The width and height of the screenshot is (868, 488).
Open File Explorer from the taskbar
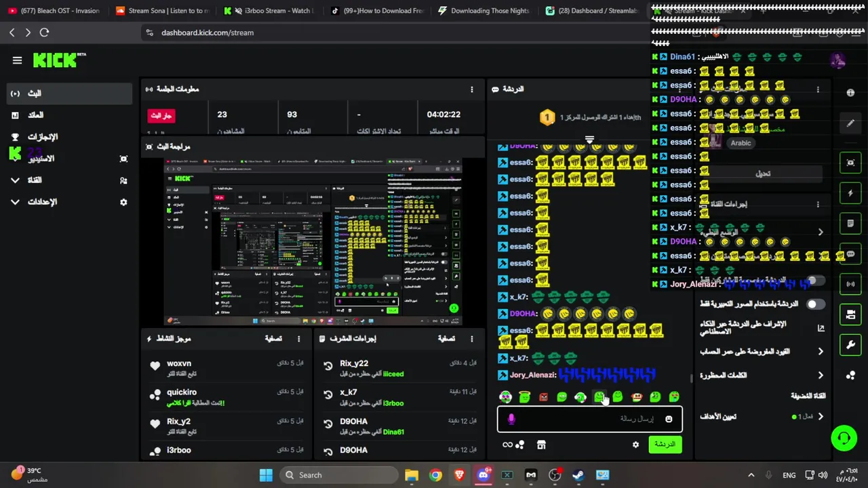click(x=412, y=475)
